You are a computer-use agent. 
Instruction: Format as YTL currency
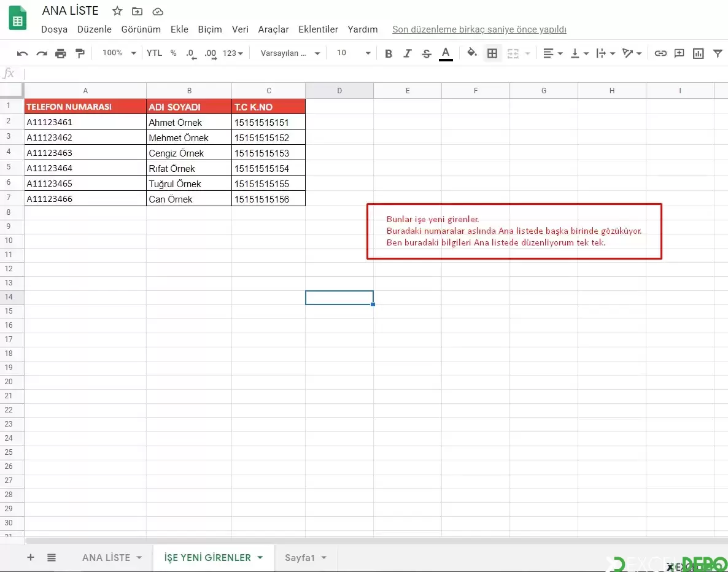[x=154, y=53]
